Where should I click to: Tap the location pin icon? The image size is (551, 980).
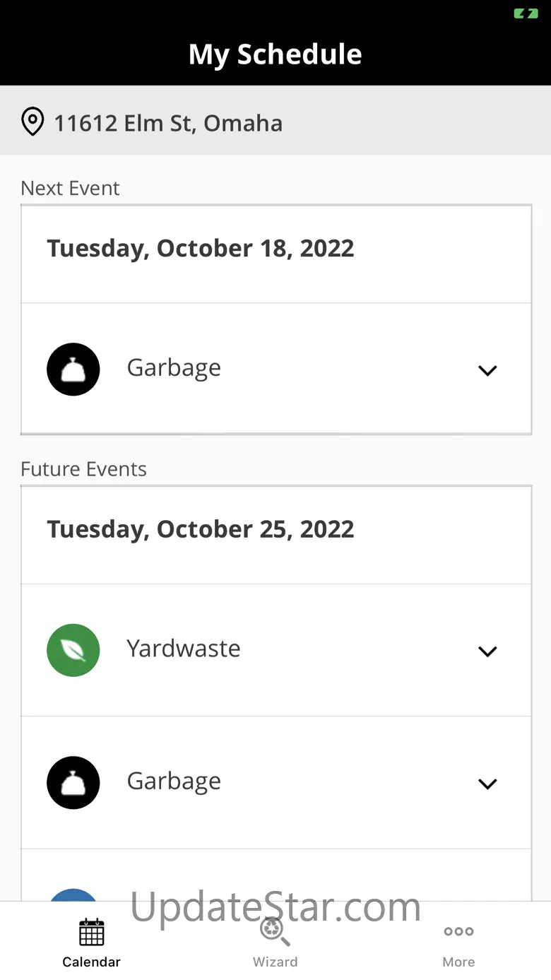pyautogui.click(x=32, y=122)
